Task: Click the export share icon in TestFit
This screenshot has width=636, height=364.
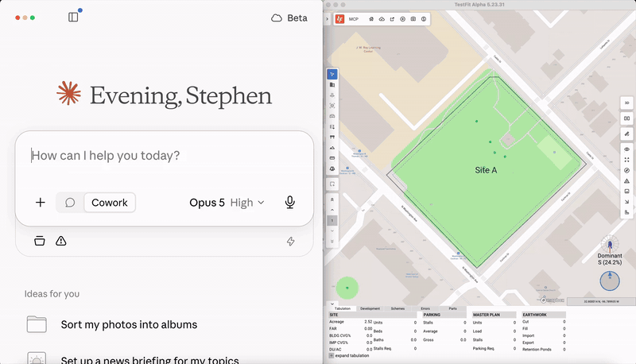Action: [x=392, y=19]
